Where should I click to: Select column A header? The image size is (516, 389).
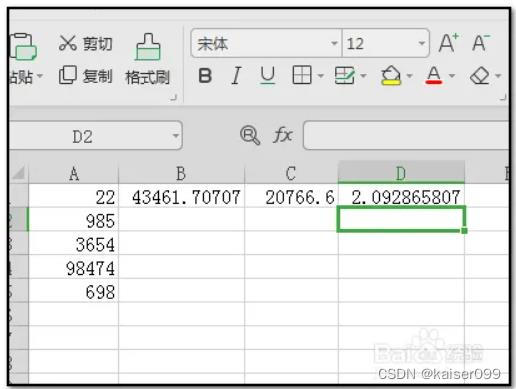pos(74,173)
